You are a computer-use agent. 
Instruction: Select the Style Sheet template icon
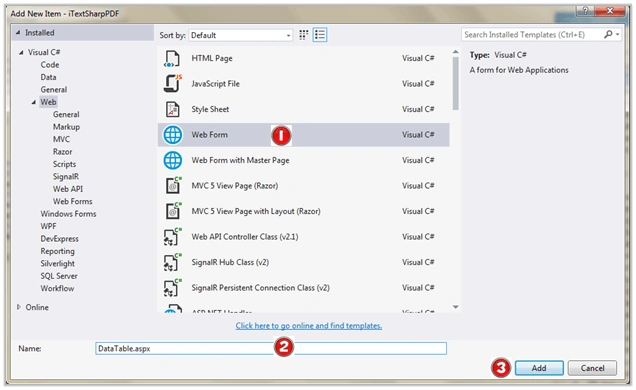point(173,109)
